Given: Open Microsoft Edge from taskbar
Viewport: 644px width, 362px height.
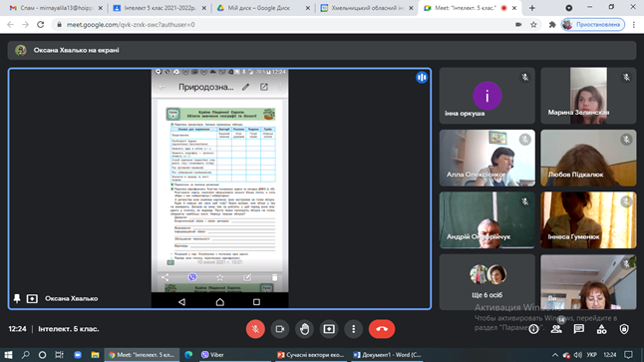Looking at the screenshot, I should (188, 355).
